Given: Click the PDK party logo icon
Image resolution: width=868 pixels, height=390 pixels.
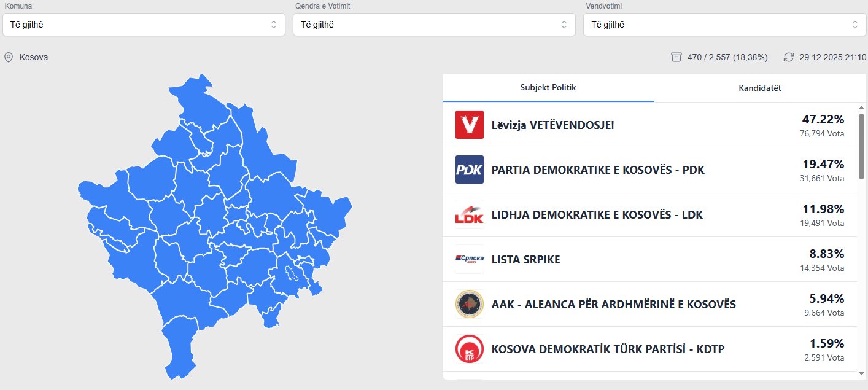Looking at the screenshot, I should 470,170.
